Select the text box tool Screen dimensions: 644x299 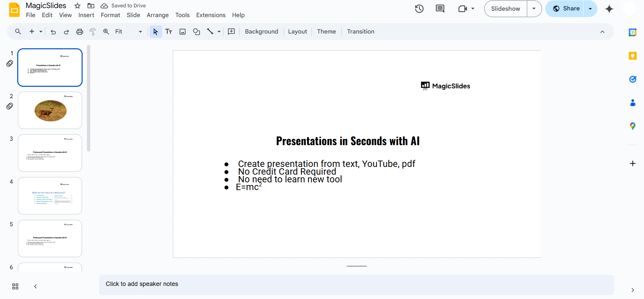169,32
